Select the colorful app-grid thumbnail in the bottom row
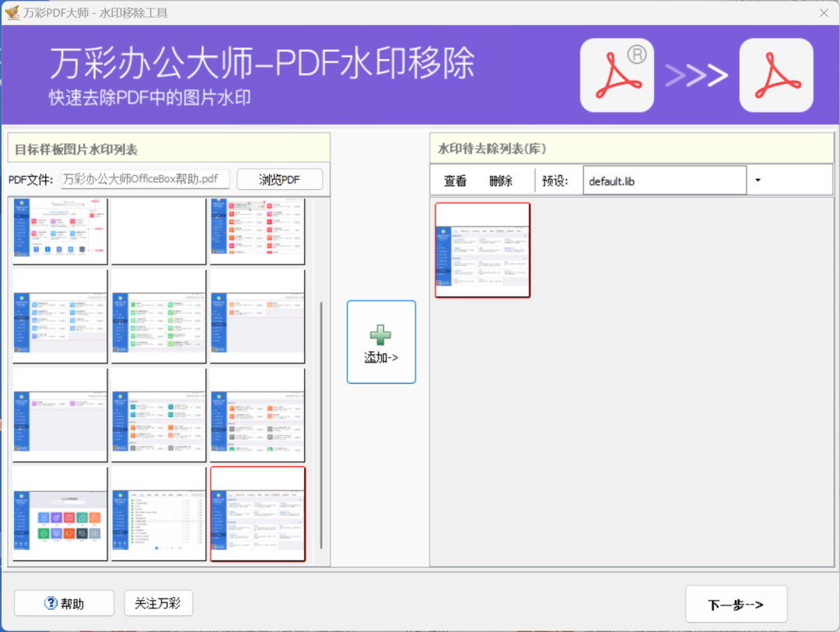840x632 pixels. pyautogui.click(x=59, y=514)
